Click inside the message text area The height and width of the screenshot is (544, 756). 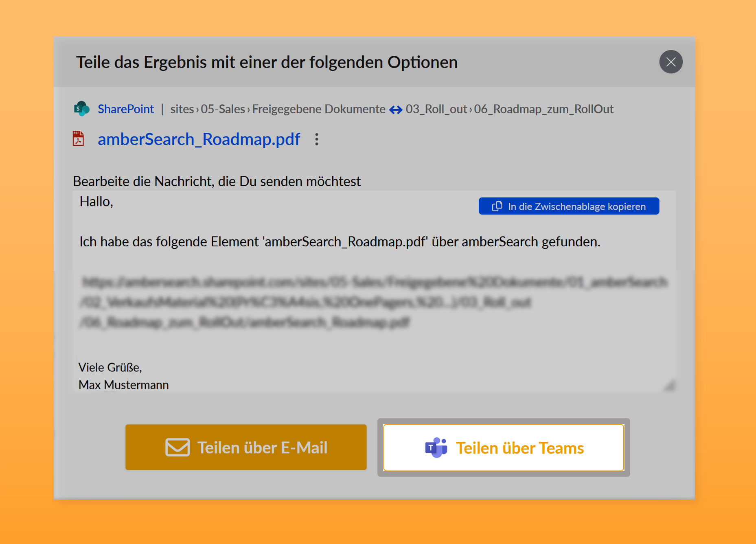(374, 291)
